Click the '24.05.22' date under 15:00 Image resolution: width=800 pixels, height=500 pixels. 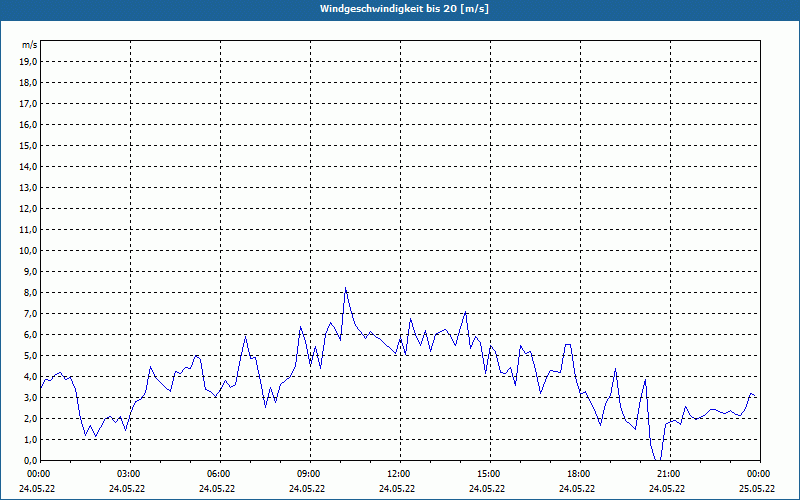(x=487, y=489)
